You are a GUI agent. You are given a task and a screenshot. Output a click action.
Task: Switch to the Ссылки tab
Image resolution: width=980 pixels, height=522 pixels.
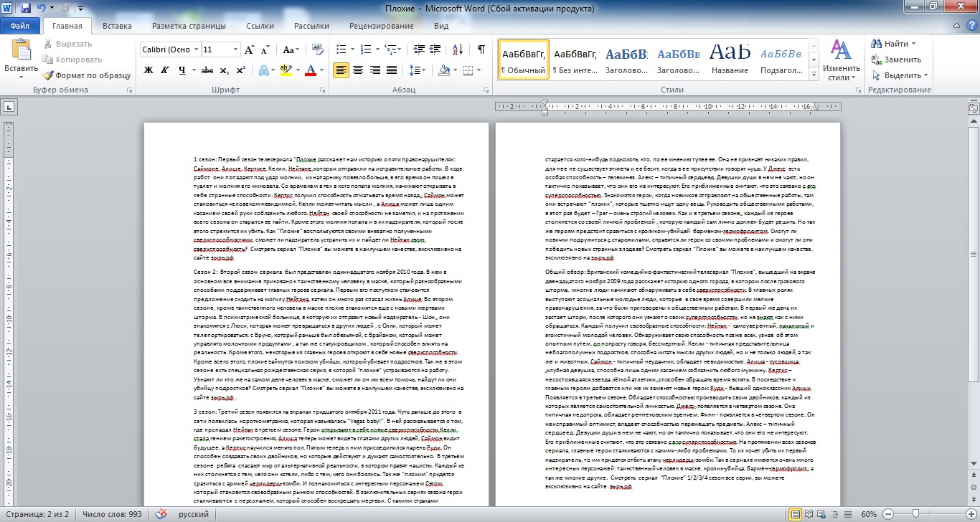click(260, 27)
